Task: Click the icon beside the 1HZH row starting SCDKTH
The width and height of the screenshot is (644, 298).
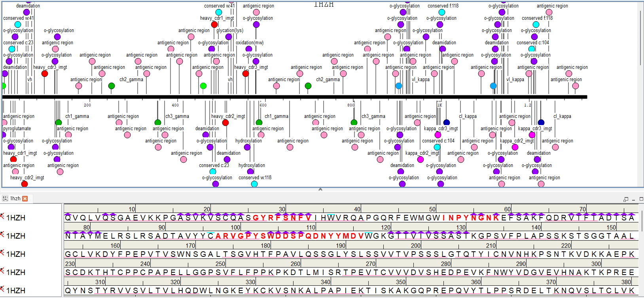Action: pyautogui.click(x=2, y=270)
